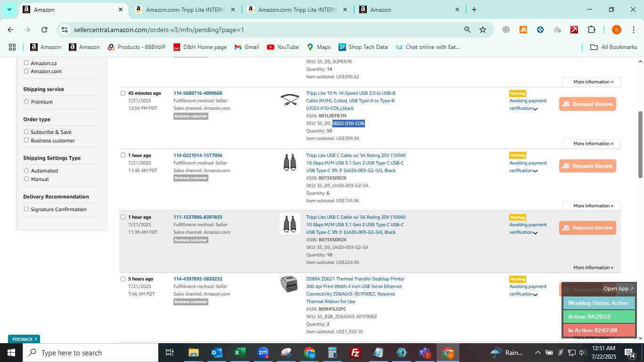Expand Awaiting payment verification on coiled cable order

tap(535, 109)
